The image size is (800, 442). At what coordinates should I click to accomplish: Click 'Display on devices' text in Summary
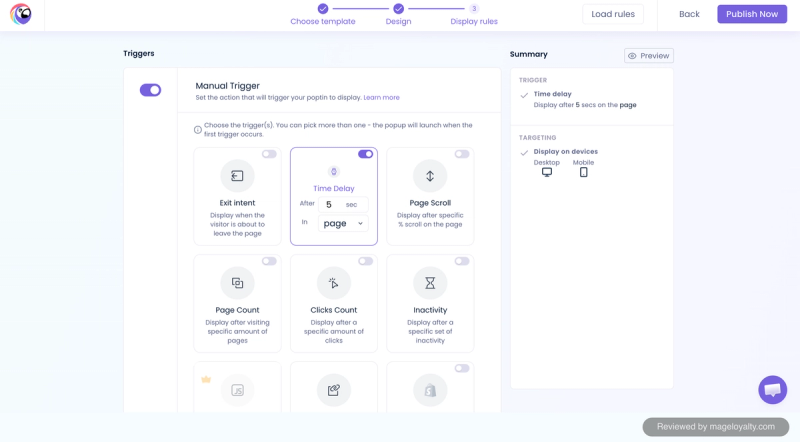tap(565, 152)
